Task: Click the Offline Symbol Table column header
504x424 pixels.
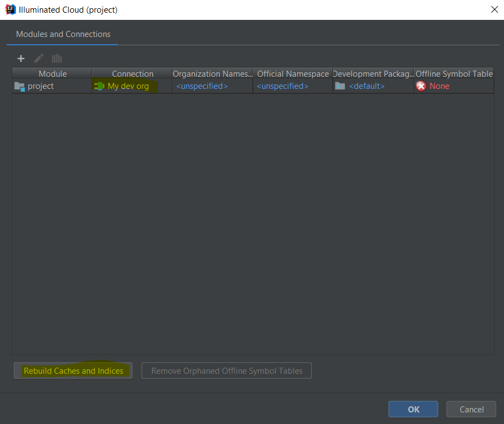Action: [454, 73]
